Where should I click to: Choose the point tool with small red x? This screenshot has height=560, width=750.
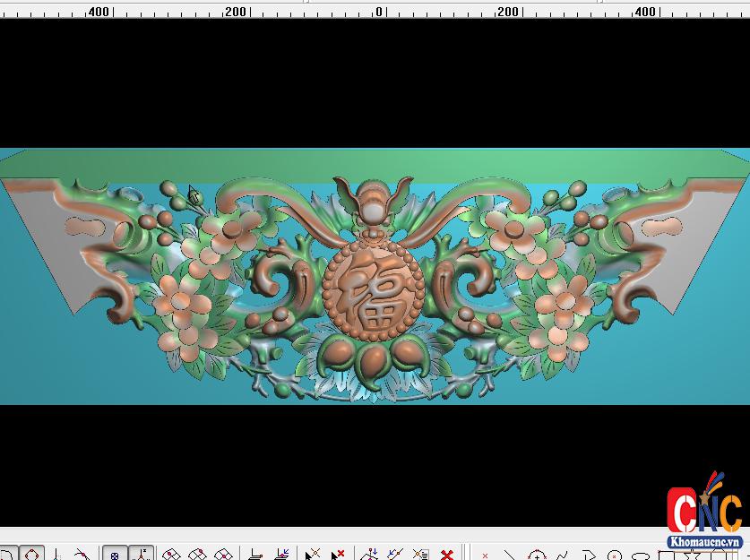(485, 555)
